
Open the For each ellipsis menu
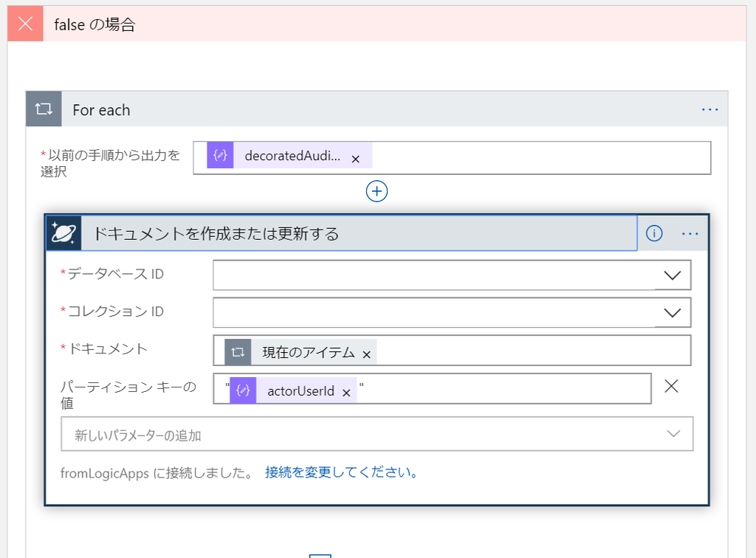[x=709, y=110]
